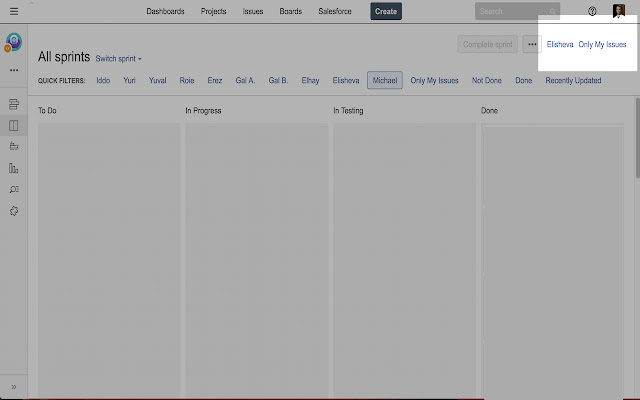Open the Switch sprint dropdown
This screenshot has width=640, height=400.
(118, 59)
